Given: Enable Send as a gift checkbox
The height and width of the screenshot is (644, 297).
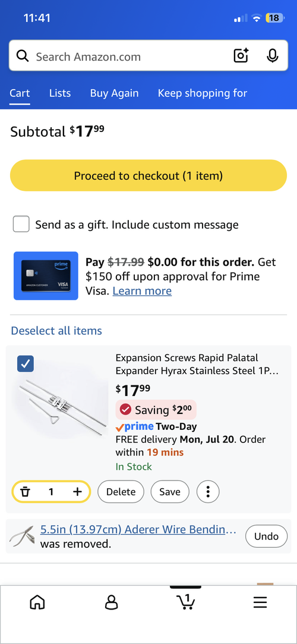Looking at the screenshot, I should pos(21,225).
